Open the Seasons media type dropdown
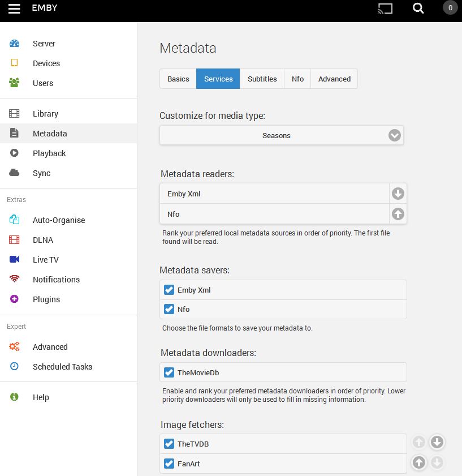The width and height of the screenshot is (462, 476). (282, 136)
